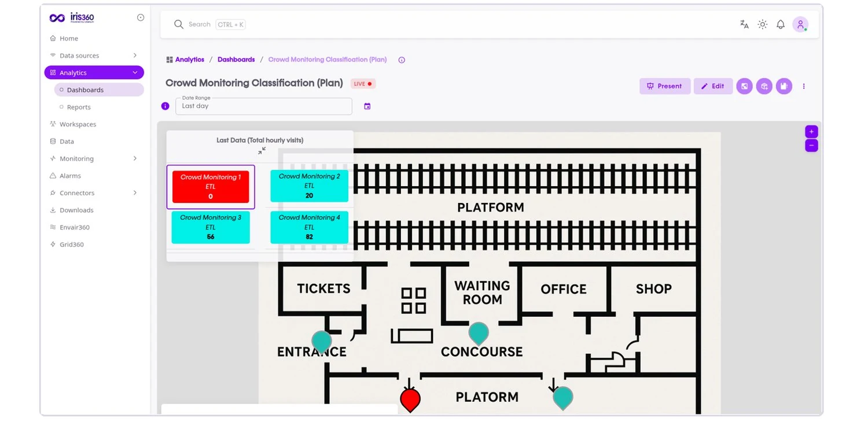This screenshot has width=868, height=422.
Task: Open the Home menu item
Action: [69, 38]
